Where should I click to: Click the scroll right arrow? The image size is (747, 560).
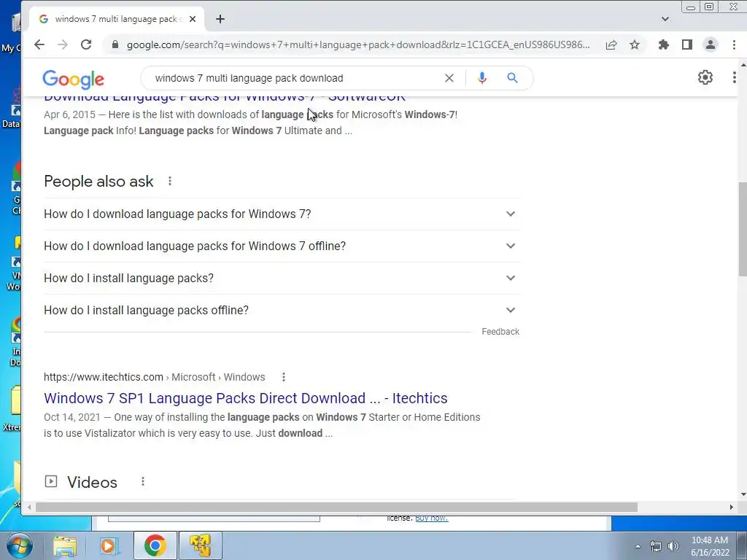[731, 507]
